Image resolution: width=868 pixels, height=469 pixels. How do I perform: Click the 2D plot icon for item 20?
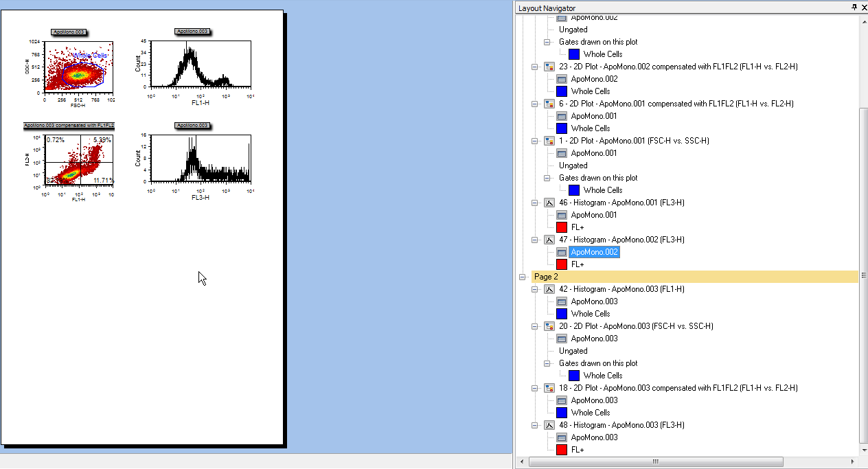point(549,326)
